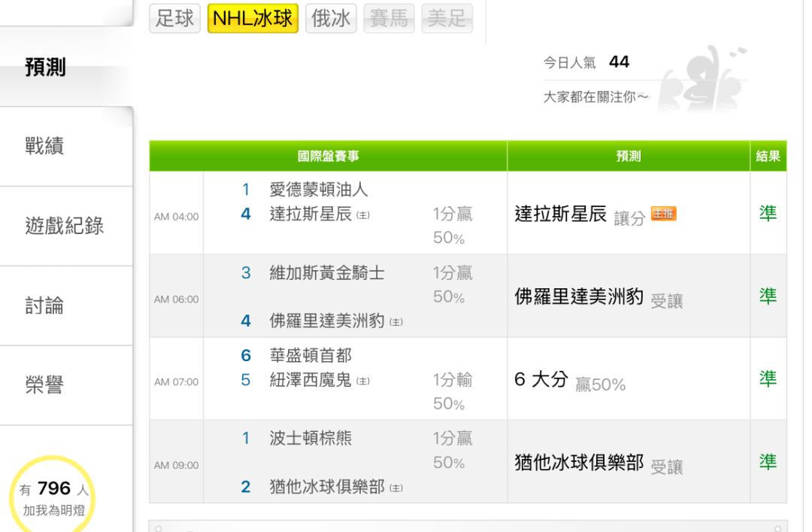
Task: Click the 796 人加我為明燈 circle badge
Action: (53, 497)
